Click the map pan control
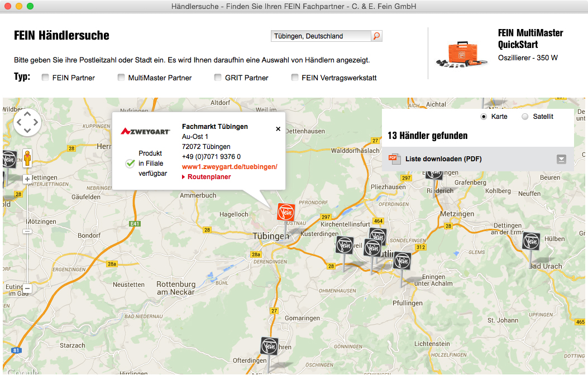588x380 pixels. click(27, 122)
